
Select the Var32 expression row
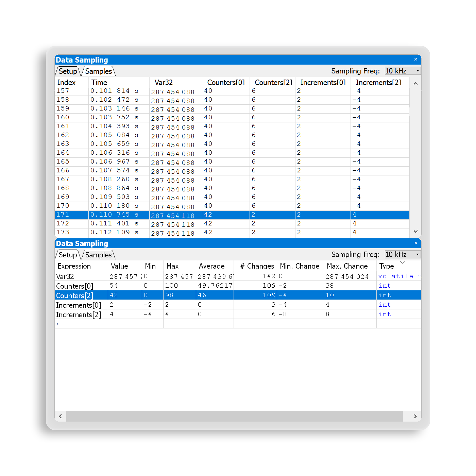pyautogui.click(x=65, y=276)
